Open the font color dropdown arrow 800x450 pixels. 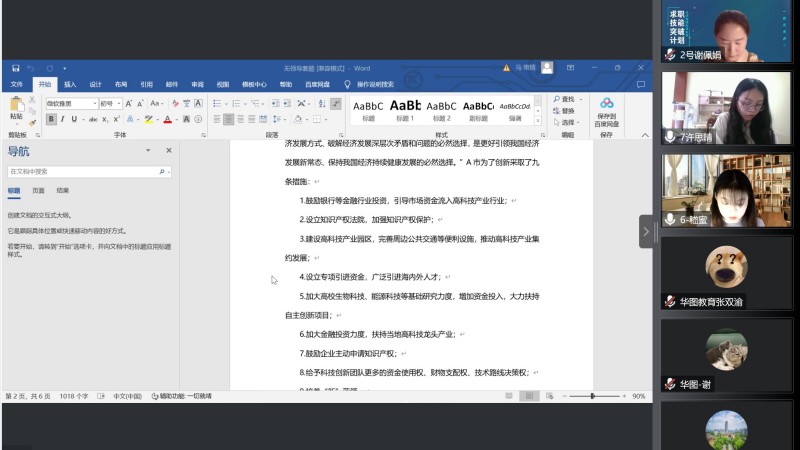pos(177,119)
